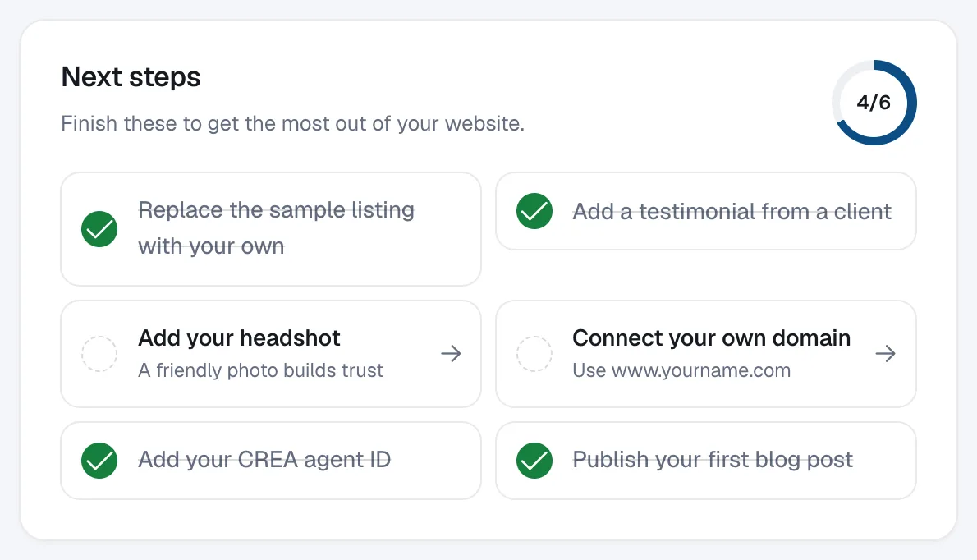This screenshot has height=560, width=977.
Task: Click 'Finish these to get the most' description
Action: pos(293,123)
